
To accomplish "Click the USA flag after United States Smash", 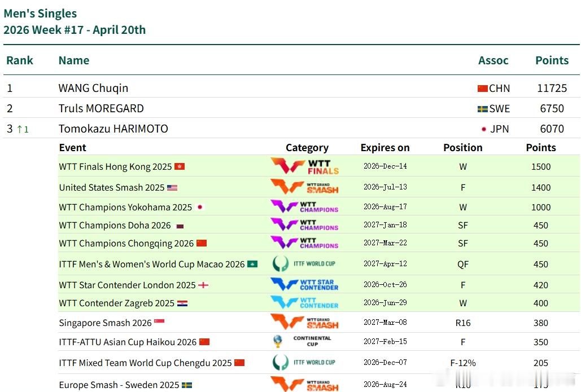I will (x=172, y=188).
